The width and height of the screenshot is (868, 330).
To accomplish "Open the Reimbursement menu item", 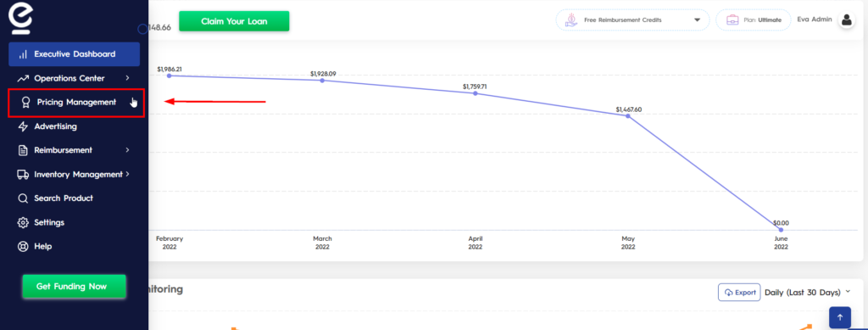I will [75, 151].
